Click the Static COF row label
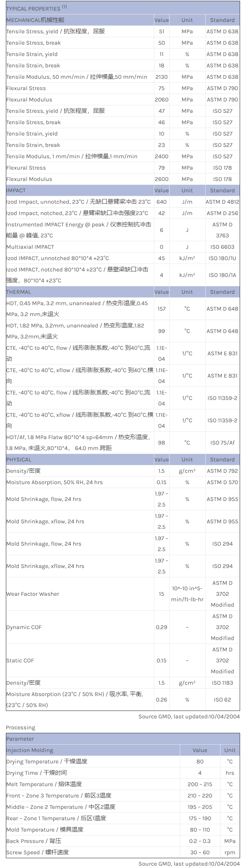This screenshot has width=244, height=868. (20, 660)
